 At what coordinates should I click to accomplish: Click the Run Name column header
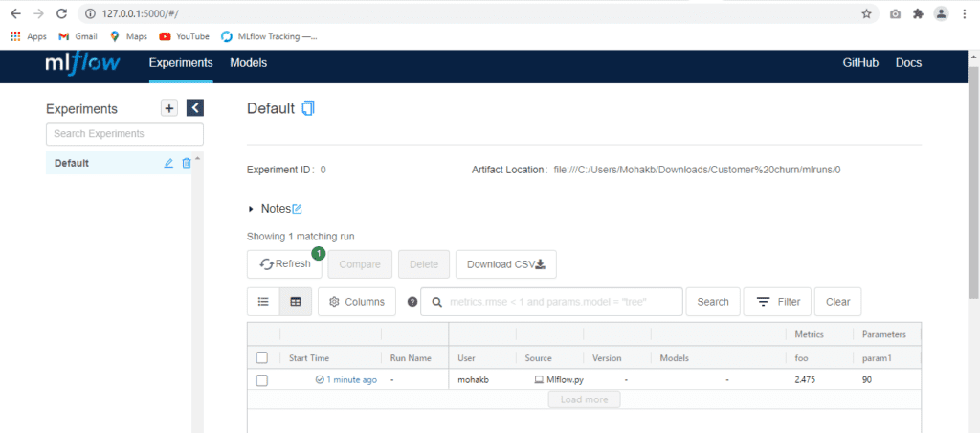tap(411, 358)
